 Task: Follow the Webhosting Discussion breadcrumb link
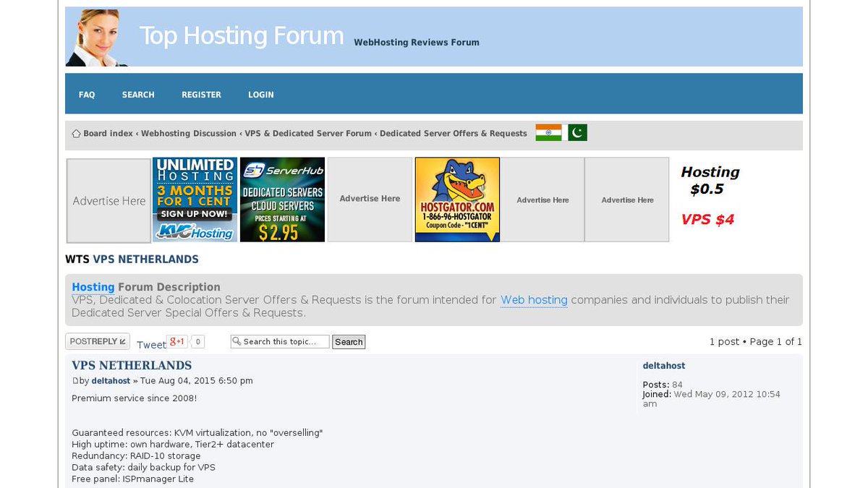(188, 133)
